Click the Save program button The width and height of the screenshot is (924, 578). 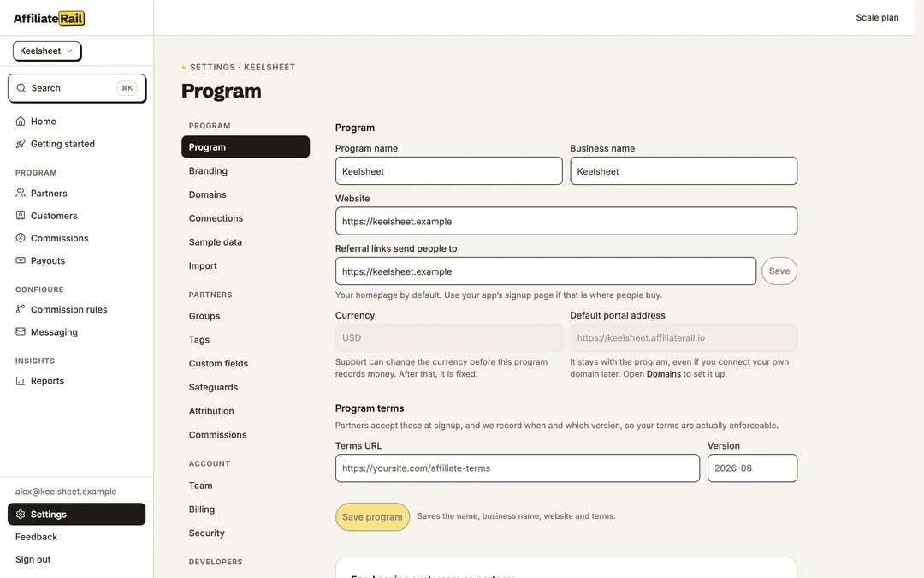point(372,516)
